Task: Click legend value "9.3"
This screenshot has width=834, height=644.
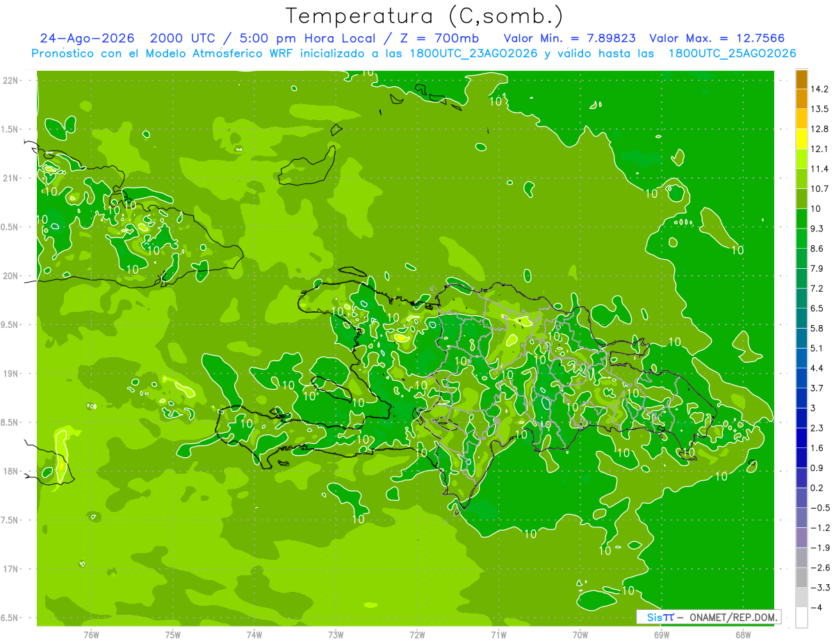Action: (817, 229)
